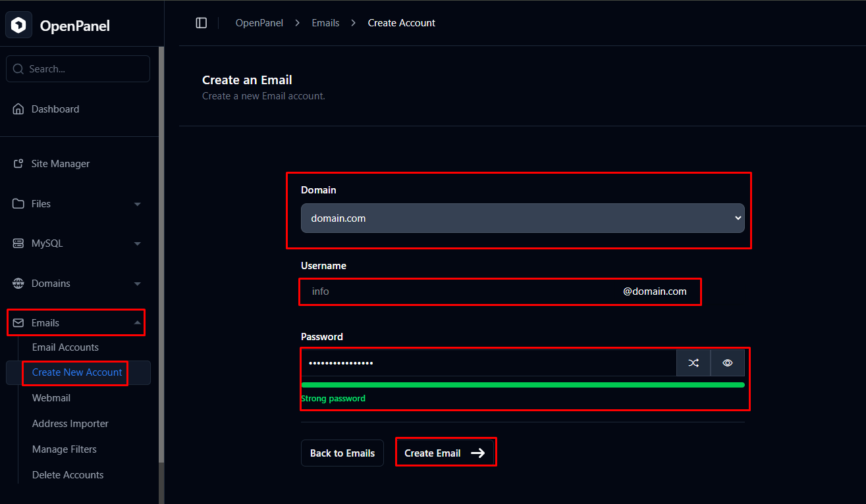Click the Site Manager icon
This screenshot has width=866, height=504.
click(18, 164)
